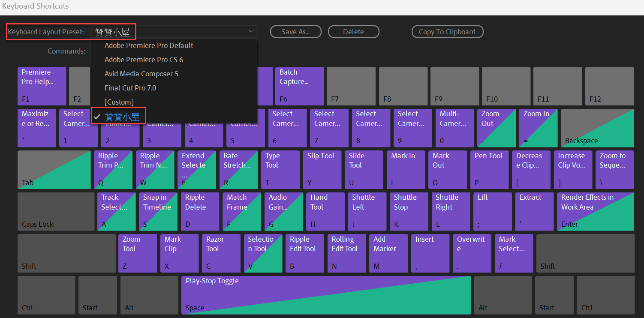Click the Save As... button
Screen dimensions: 644x318
[x=295, y=32]
